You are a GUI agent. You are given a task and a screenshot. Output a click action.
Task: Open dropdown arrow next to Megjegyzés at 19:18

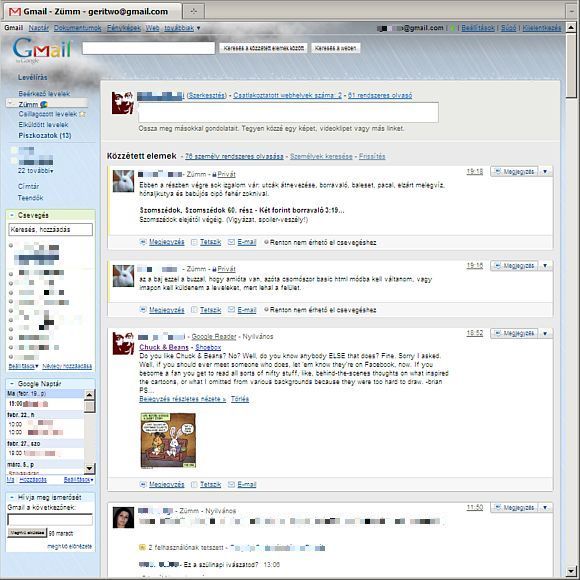(x=545, y=172)
